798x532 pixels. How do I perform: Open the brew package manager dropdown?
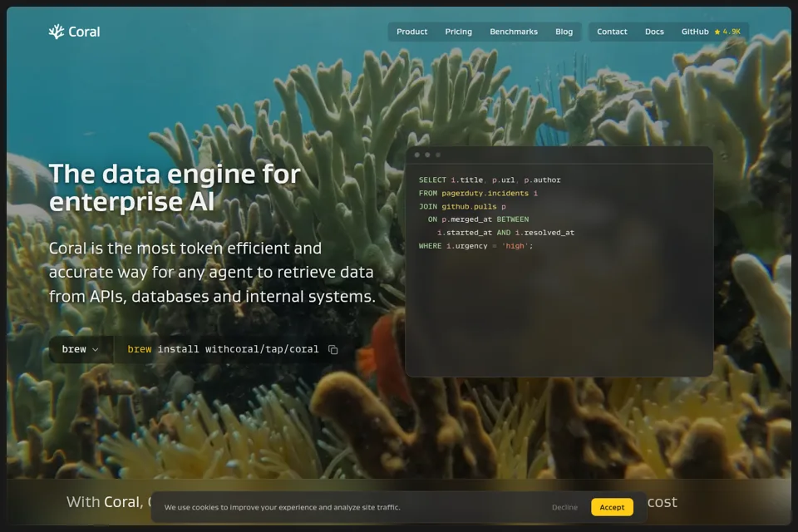[x=81, y=349]
